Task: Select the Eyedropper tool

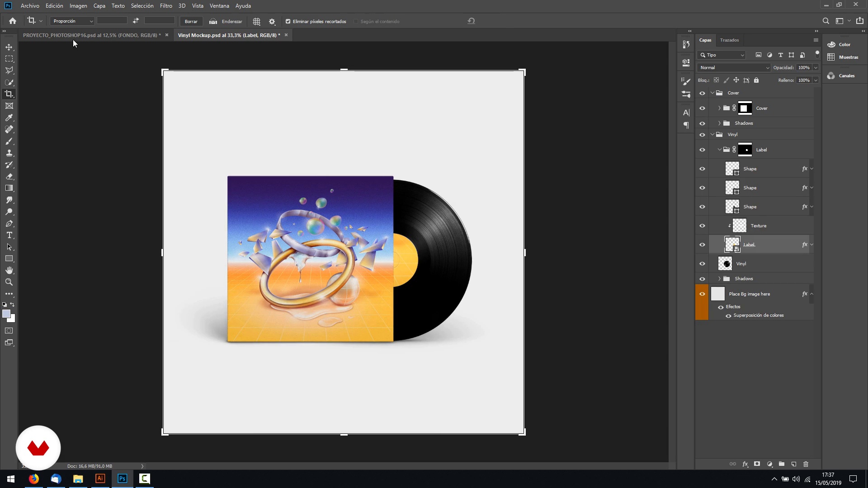Action: pyautogui.click(x=9, y=117)
